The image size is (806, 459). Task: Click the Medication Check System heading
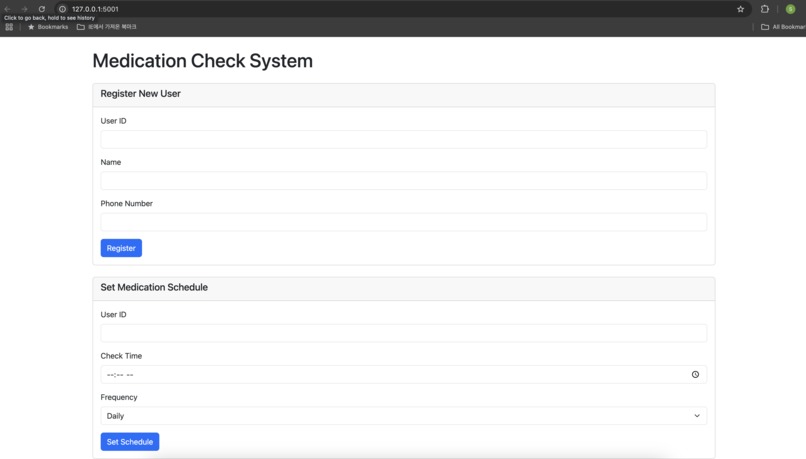(203, 61)
